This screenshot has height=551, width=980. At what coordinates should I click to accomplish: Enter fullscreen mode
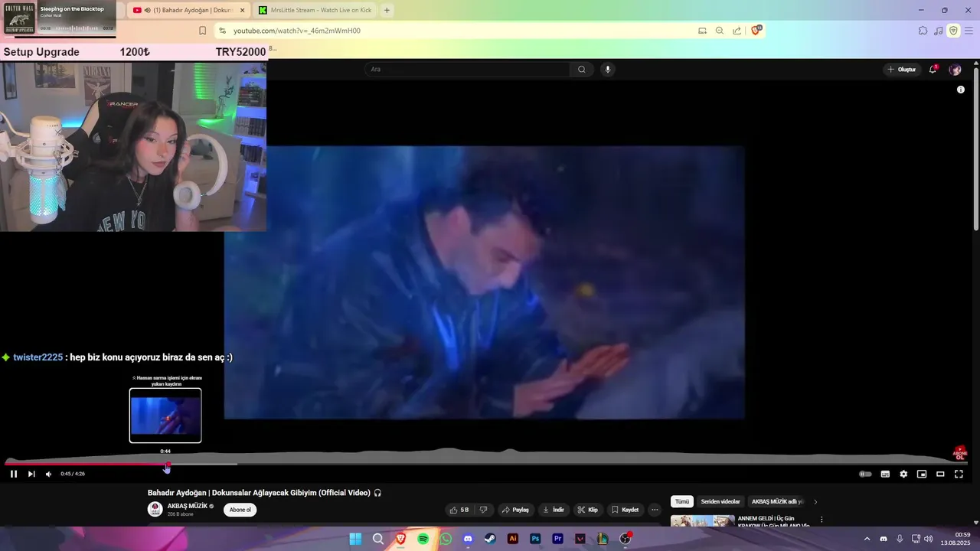coord(959,474)
